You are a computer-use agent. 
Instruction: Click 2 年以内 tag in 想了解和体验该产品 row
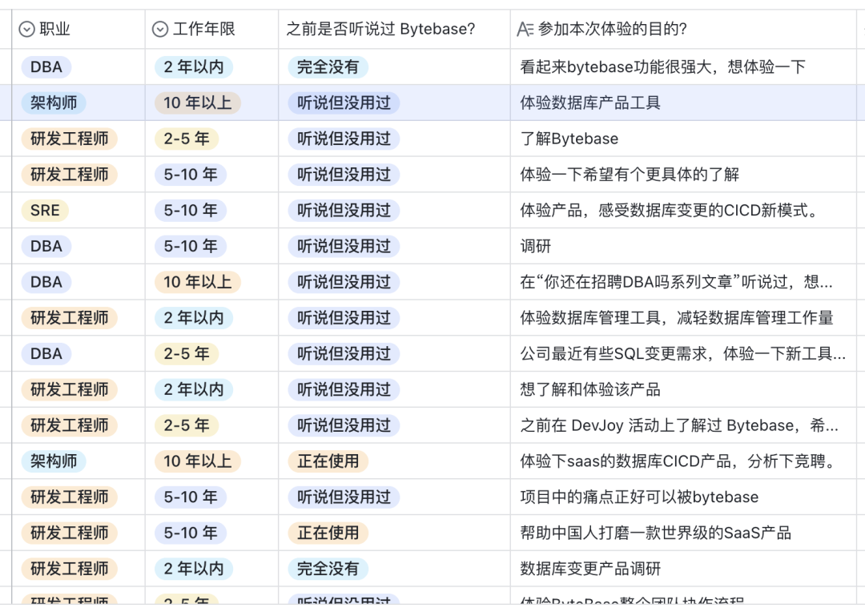point(194,389)
